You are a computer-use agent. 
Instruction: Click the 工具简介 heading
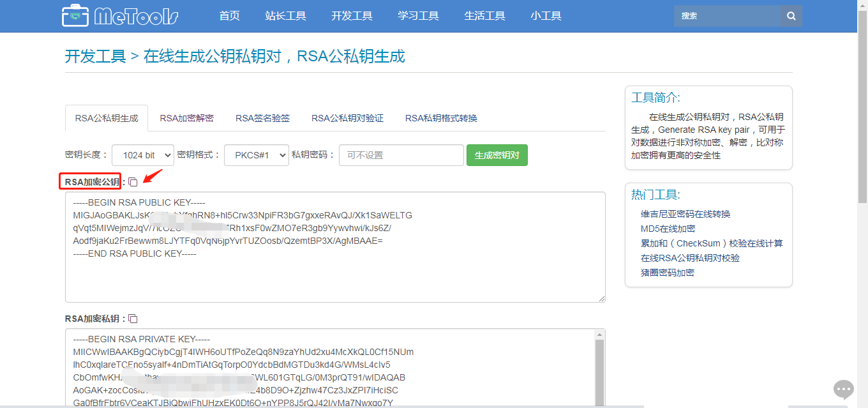[655, 98]
